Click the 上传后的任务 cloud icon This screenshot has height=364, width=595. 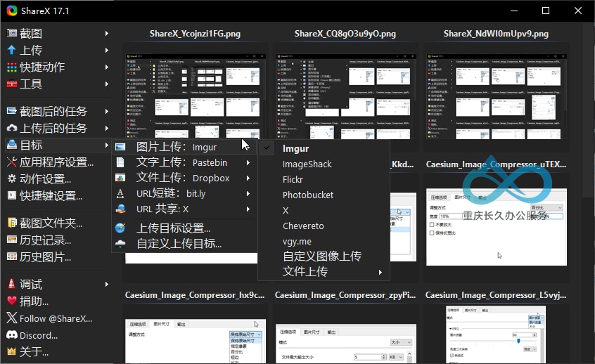[12, 128]
